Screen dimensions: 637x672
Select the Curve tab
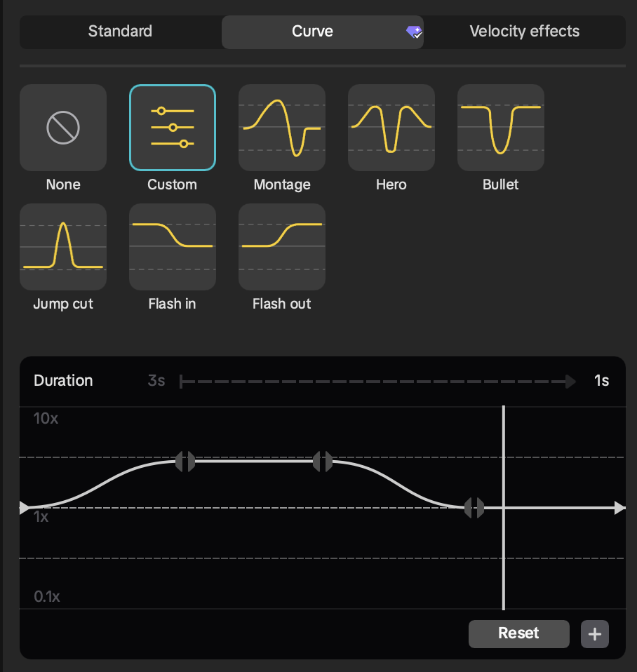click(x=322, y=32)
